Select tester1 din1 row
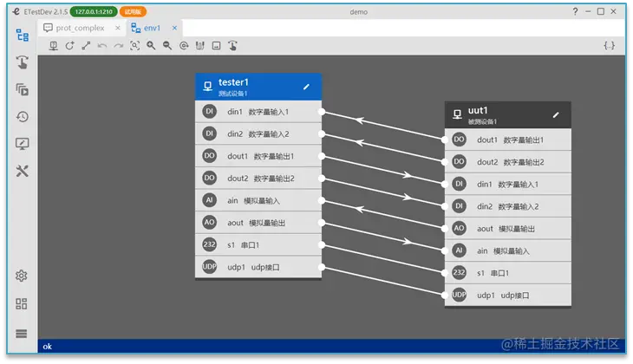Image resolution: width=633 pixels, height=364 pixels. [258, 112]
